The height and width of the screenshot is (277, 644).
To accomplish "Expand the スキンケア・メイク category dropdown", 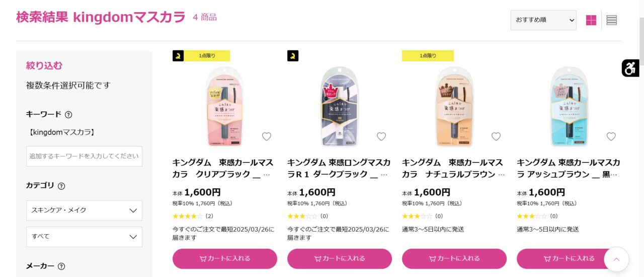I will pos(84,211).
